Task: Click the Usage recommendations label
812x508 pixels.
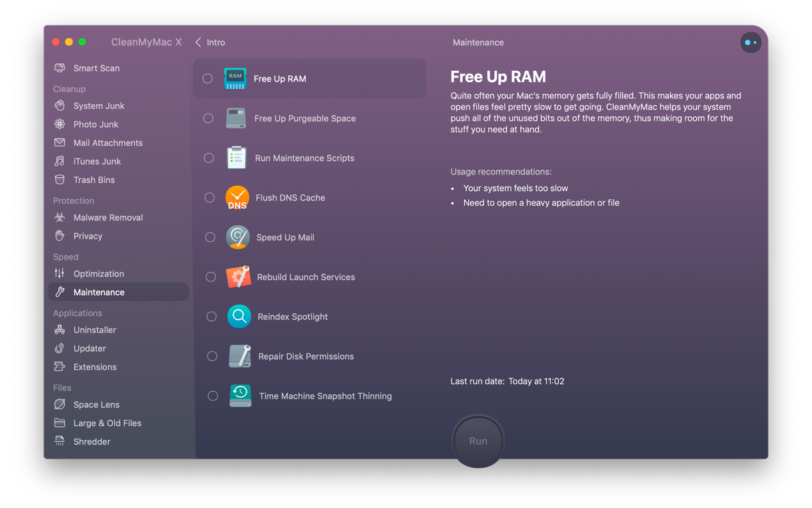Action: (x=501, y=172)
